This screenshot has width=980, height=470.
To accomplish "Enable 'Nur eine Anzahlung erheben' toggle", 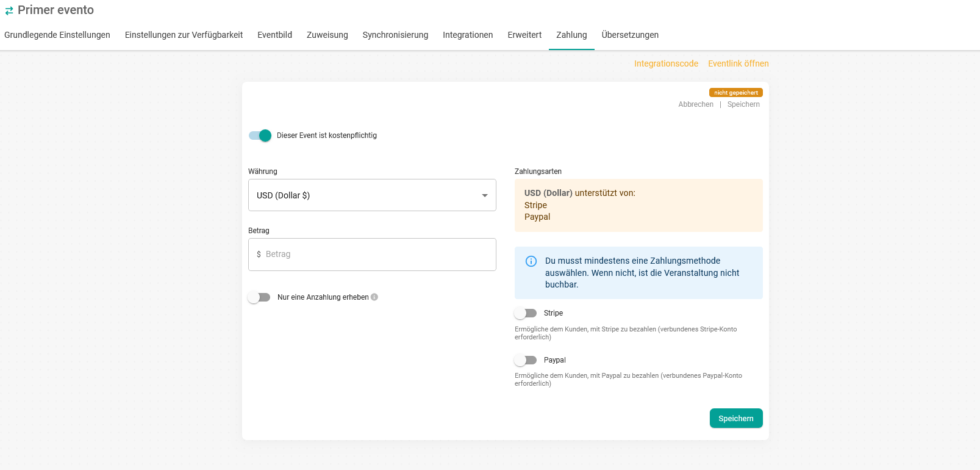I will 259,297.
